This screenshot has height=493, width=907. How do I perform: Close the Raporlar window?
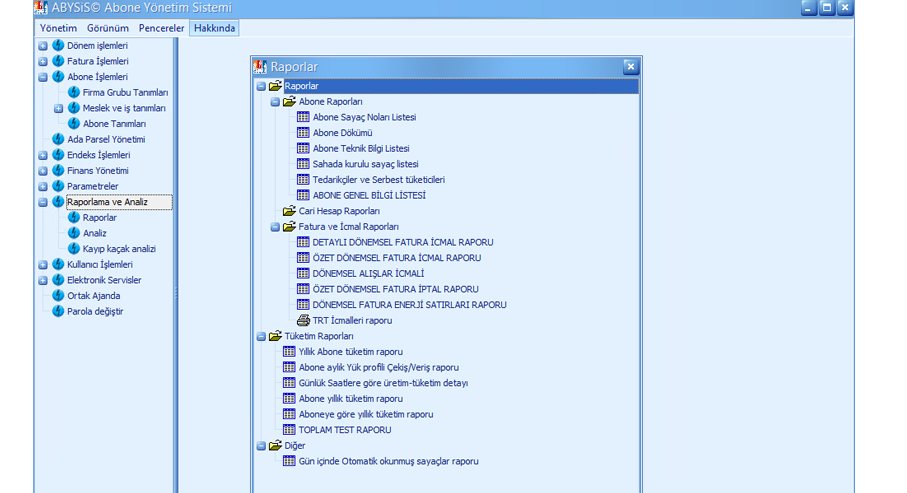click(630, 67)
